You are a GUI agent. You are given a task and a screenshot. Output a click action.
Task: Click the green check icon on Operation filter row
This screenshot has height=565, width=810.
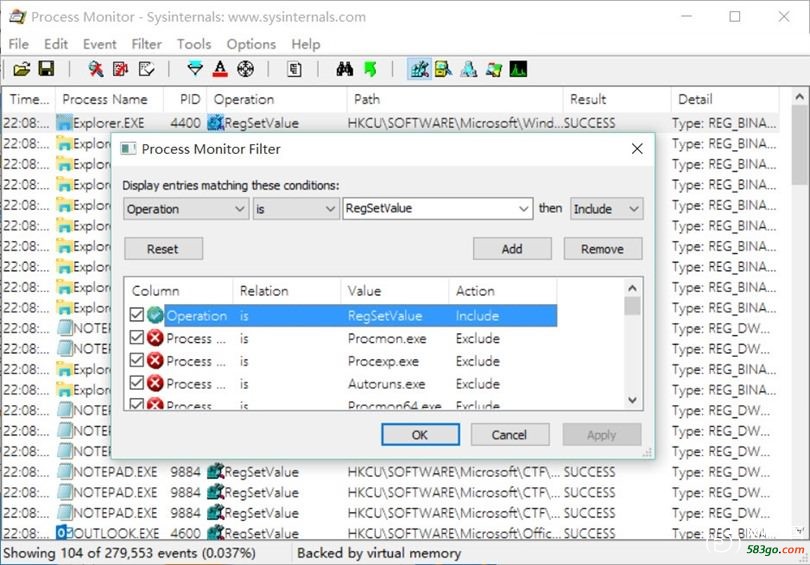155,315
